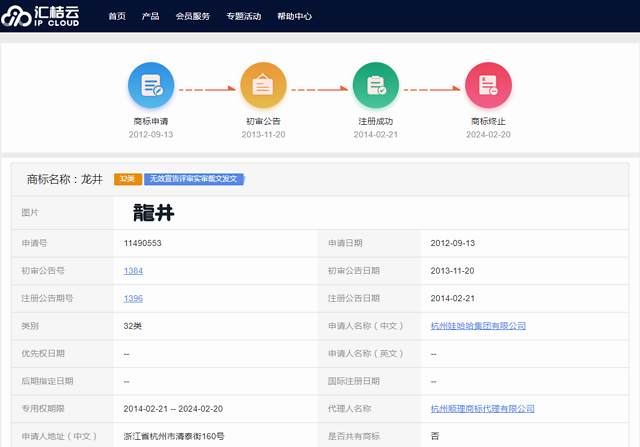640x447 pixels.
Task: Click the 商标申请 stage label
Action: coord(151,121)
